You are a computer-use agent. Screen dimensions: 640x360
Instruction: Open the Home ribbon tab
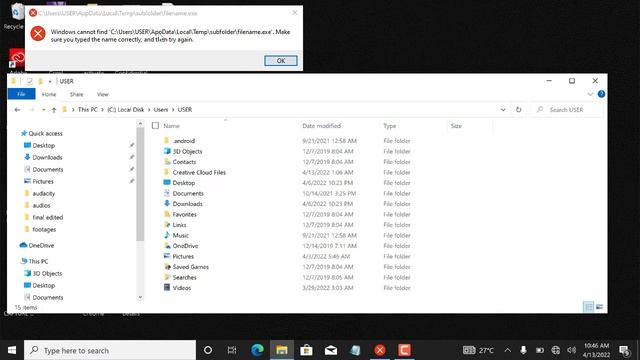[49, 94]
